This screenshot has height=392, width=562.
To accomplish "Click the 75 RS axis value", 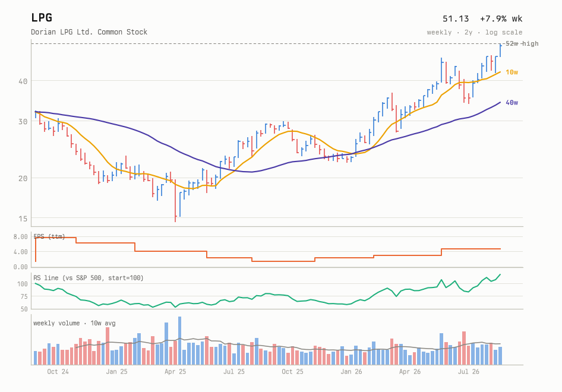I will [x=24, y=296].
